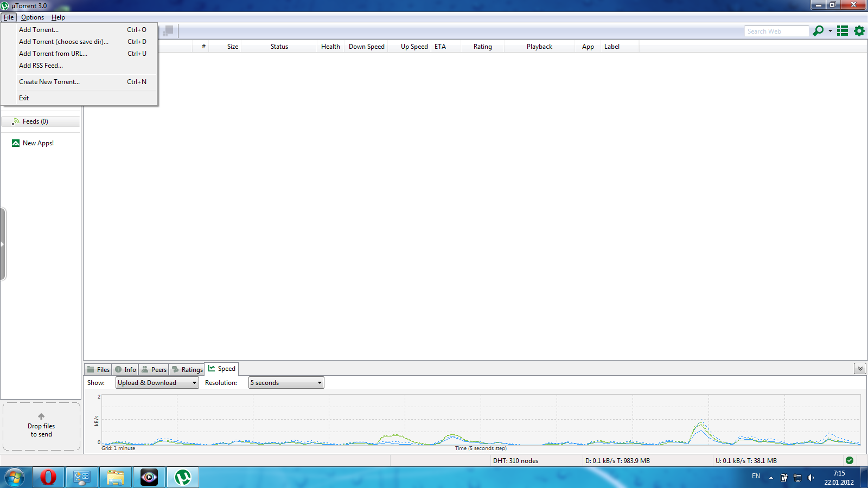Sort by the Health column header
Viewport: 868px width, 488px height.
point(330,47)
